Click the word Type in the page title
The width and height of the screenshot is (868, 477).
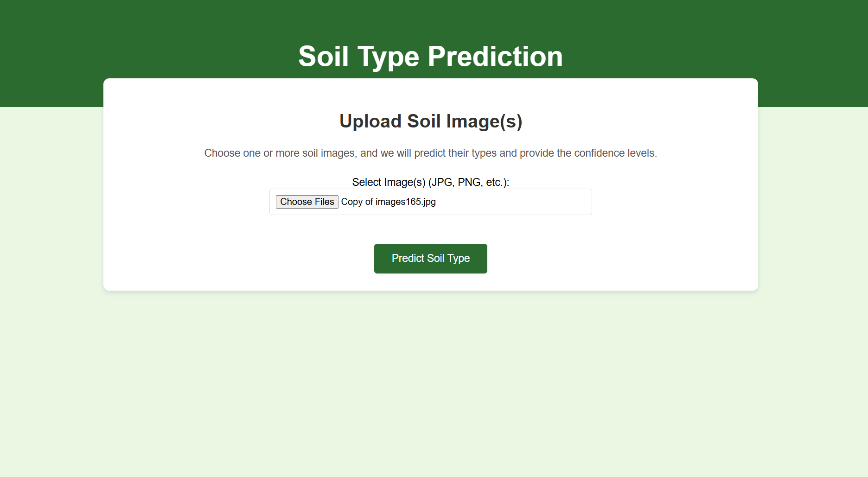point(388,57)
